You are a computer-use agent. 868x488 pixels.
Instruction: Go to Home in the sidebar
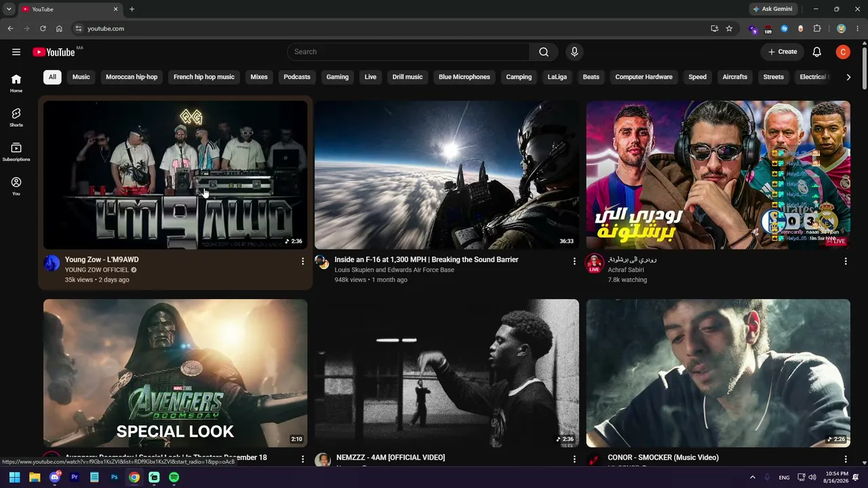tap(16, 83)
